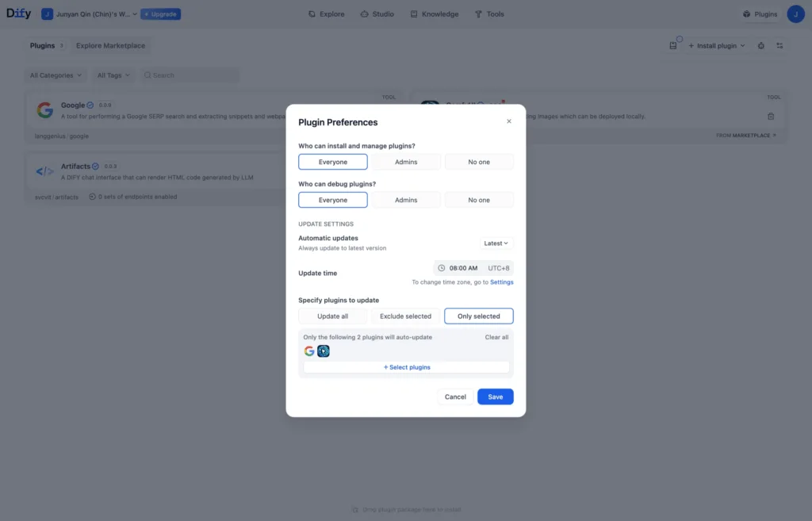Open the user avatar in top right corner

(795, 14)
